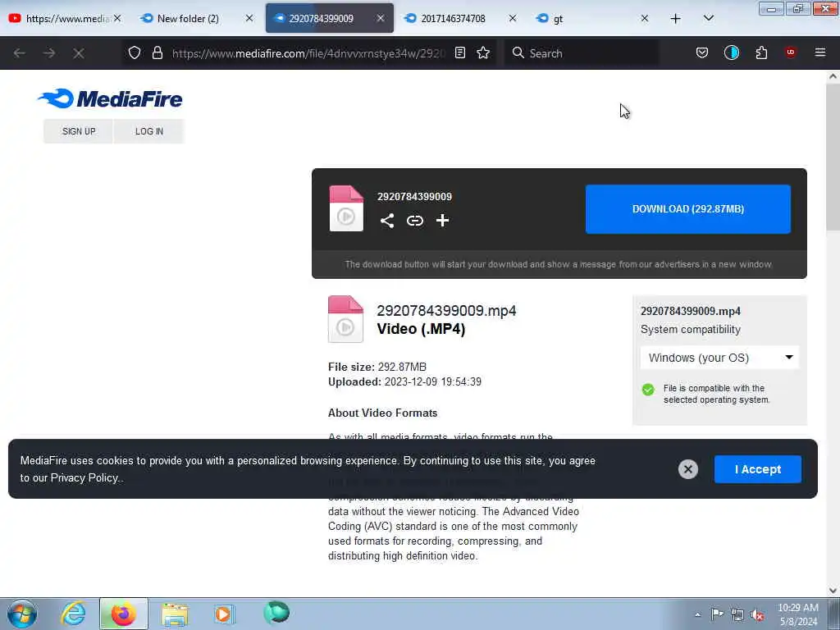This screenshot has width=840, height=630.
Task: Open Windows Start menu
Action: click(x=22, y=614)
